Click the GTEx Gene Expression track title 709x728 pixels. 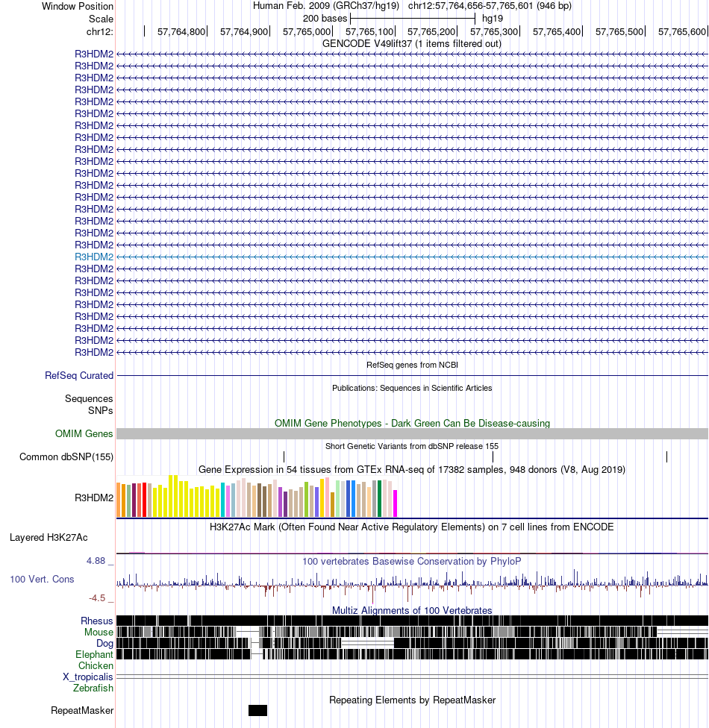pyautogui.click(x=412, y=469)
